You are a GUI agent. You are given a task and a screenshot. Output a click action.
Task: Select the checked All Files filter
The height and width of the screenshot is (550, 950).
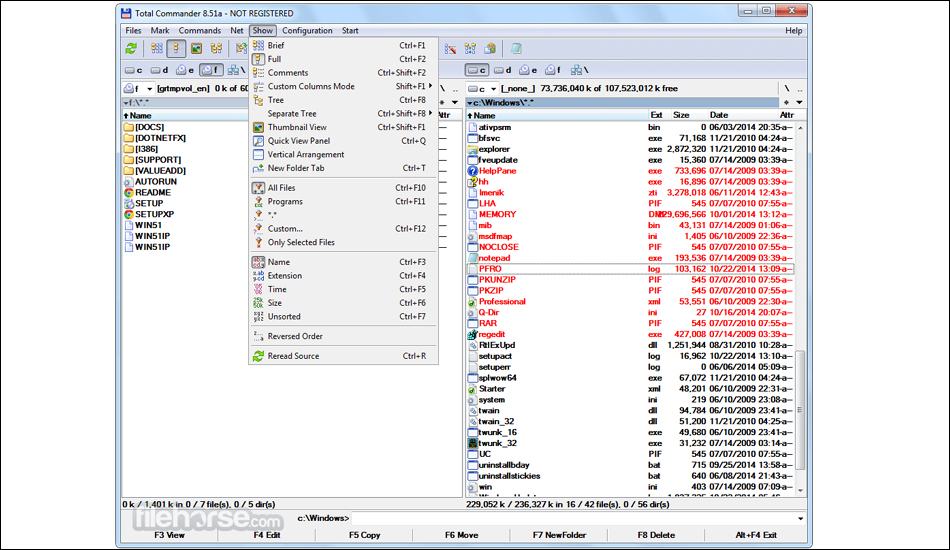coord(344,188)
